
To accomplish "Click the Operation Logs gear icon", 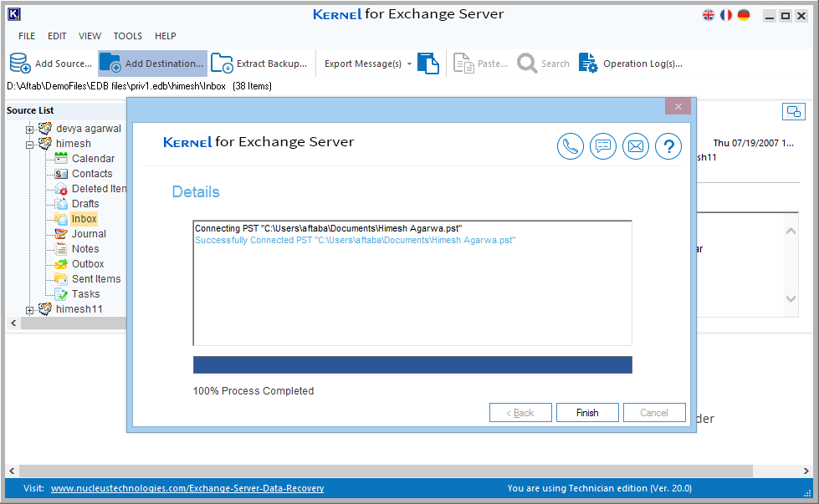I will (588, 64).
